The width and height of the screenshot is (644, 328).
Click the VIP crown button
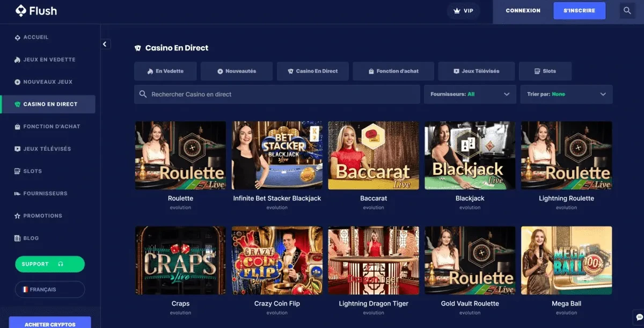464,11
